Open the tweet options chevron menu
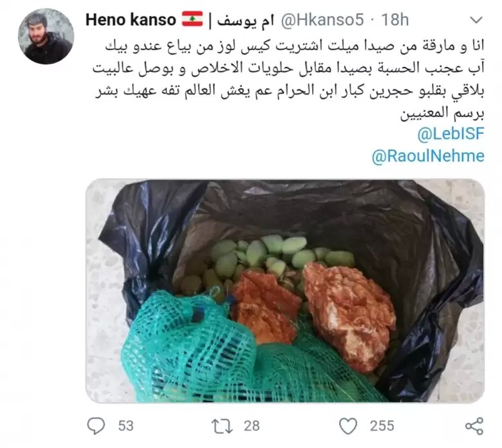The width and height of the screenshot is (502, 448). 476,20
